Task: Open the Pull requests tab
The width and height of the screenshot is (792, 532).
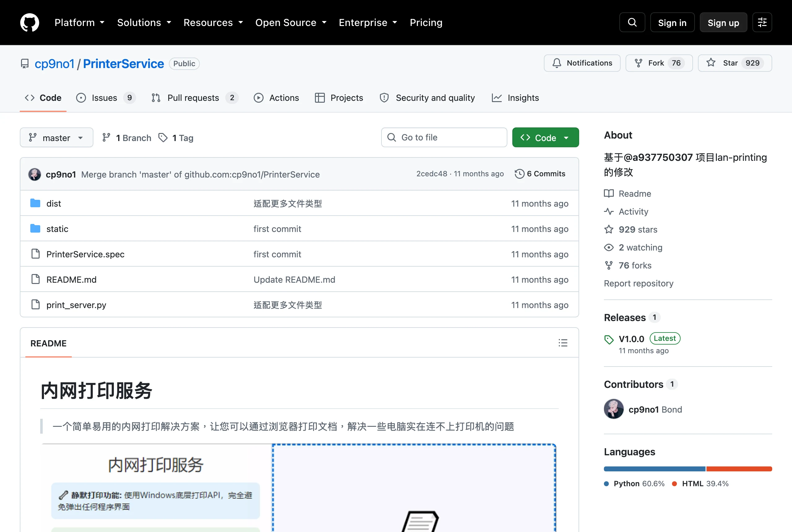Action: coord(195,98)
